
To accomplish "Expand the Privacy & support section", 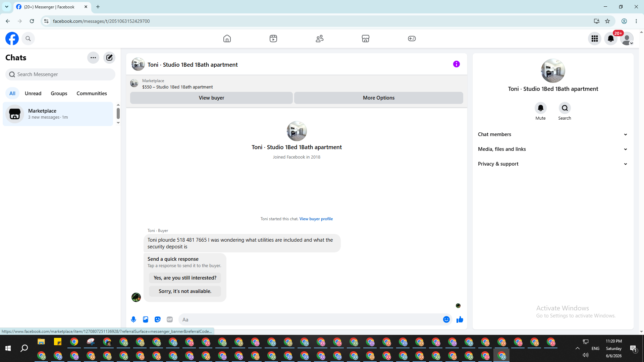I will pyautogui.click(x=553, y=164).
